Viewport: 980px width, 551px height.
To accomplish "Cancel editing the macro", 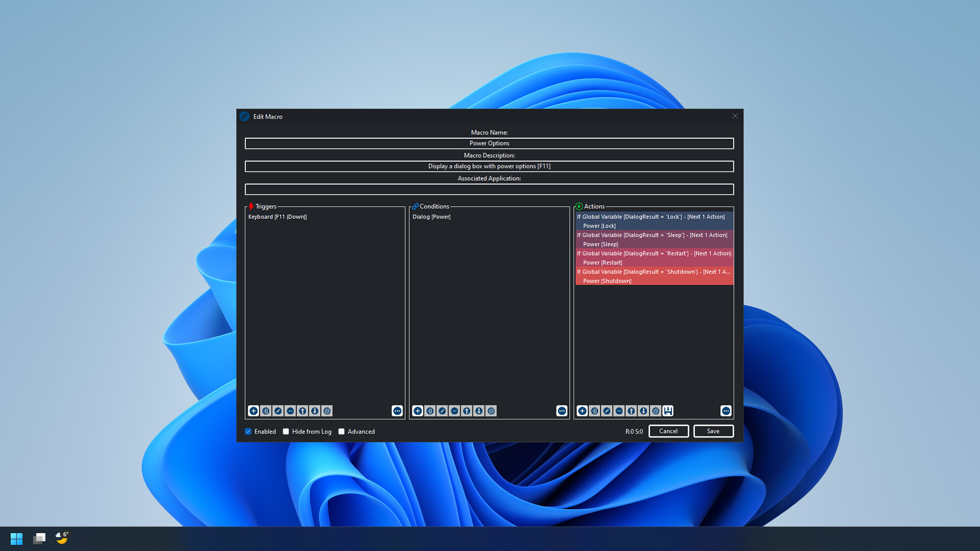I will click(x=669, y=431).
